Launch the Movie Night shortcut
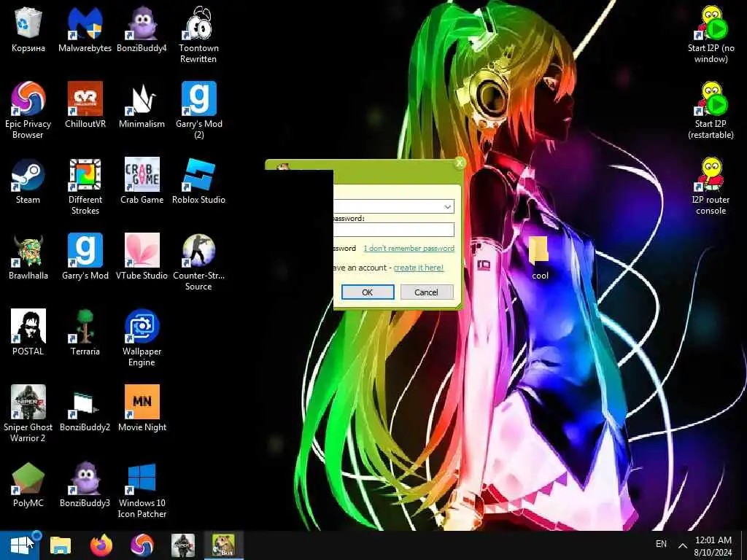This screenshot has width=747, height=560. click(x=142, y=408)
